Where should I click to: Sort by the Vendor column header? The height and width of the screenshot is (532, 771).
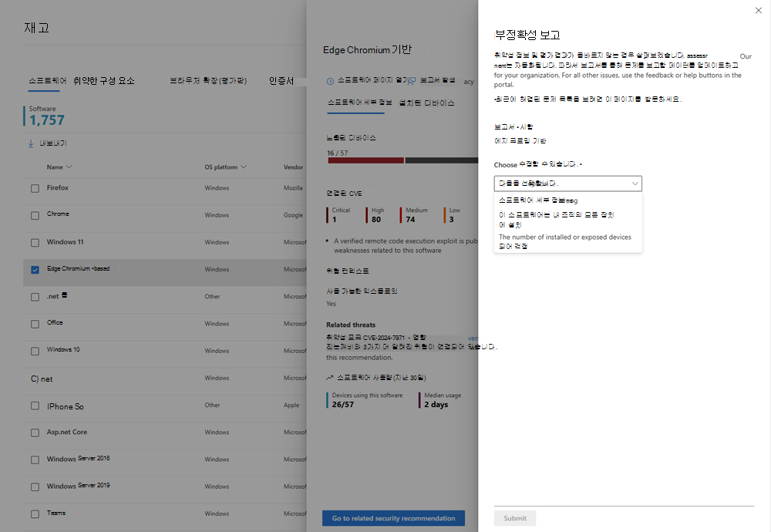pos(293,167)
